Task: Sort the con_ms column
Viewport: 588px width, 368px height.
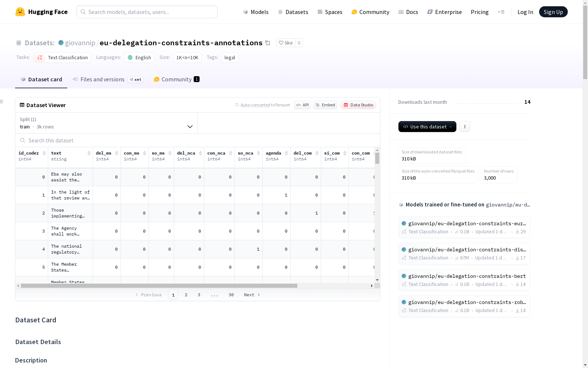Action: pos(144,153)
